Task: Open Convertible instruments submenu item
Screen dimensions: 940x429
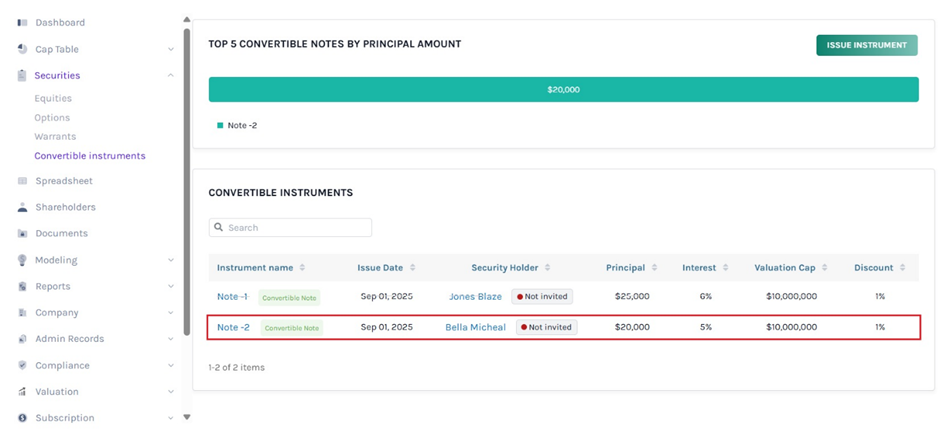Action: (x=90, y=156)
